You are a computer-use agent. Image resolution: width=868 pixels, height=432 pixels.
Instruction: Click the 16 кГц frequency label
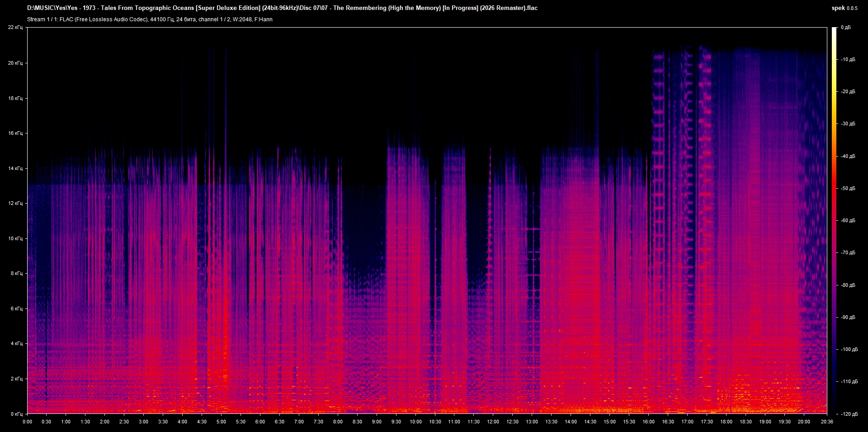coord(15,133)
